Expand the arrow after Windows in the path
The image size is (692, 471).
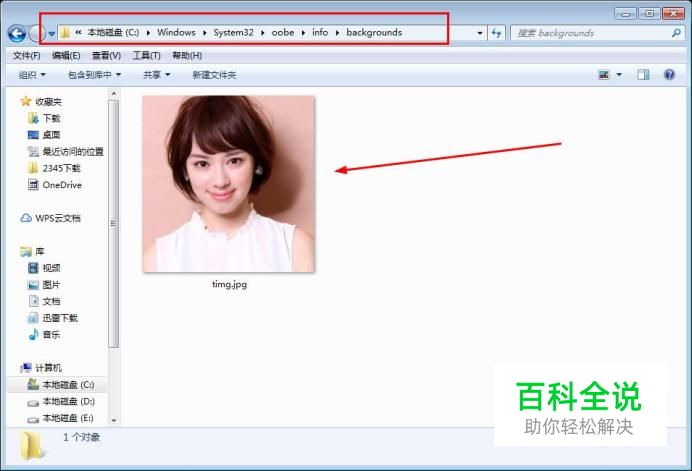pos(205,33)
